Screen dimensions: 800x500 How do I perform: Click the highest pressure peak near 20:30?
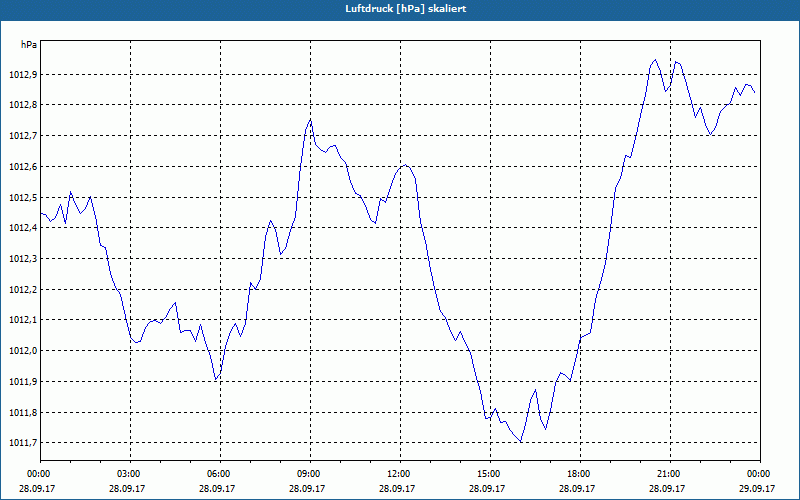[x=656, y=60]
